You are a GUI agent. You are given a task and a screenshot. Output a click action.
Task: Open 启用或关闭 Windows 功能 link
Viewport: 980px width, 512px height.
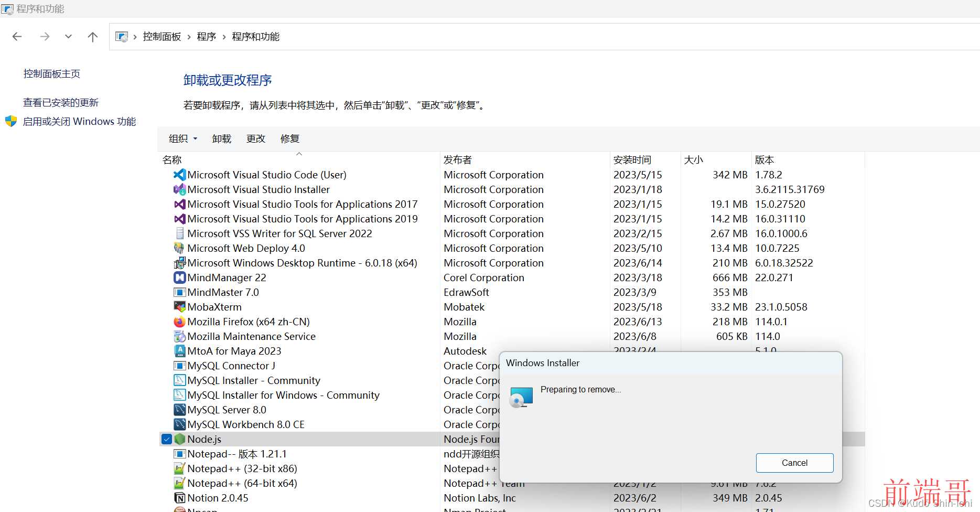coord(79,121)
